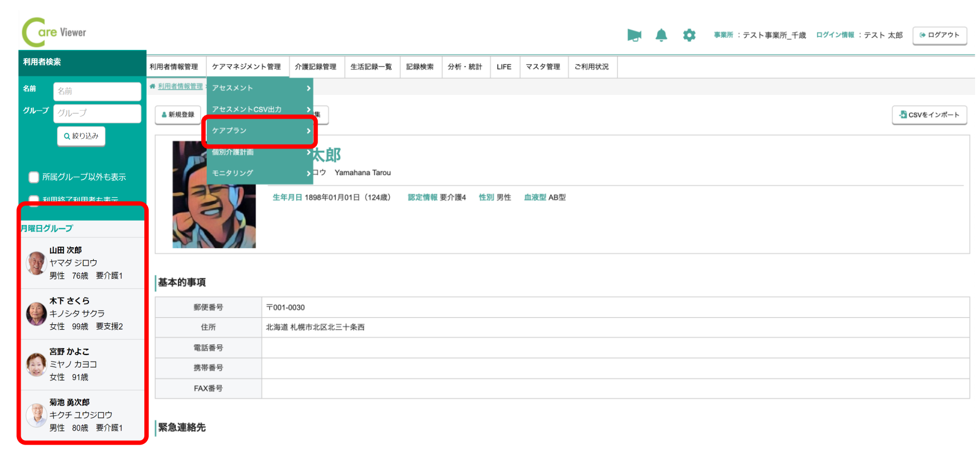Click the CSVをインポート button
Screen dimensions: 980x476
(x=929, y=115)
